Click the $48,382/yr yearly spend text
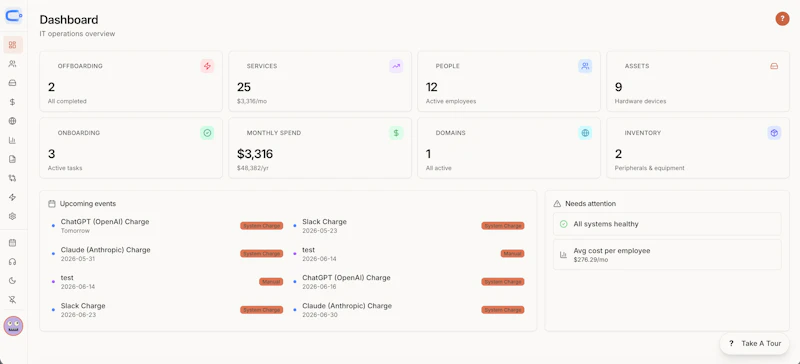Viewport: 800px width, 364px height. tap(253, 168)
